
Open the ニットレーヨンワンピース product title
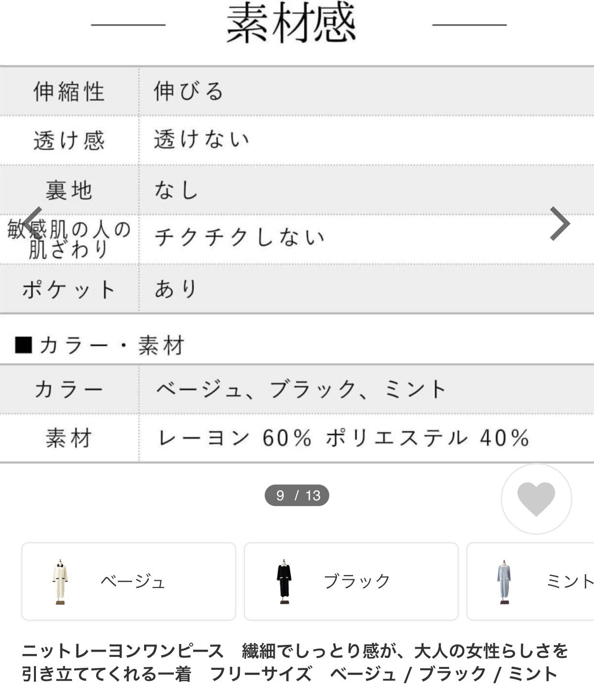[x=295, y=662]
